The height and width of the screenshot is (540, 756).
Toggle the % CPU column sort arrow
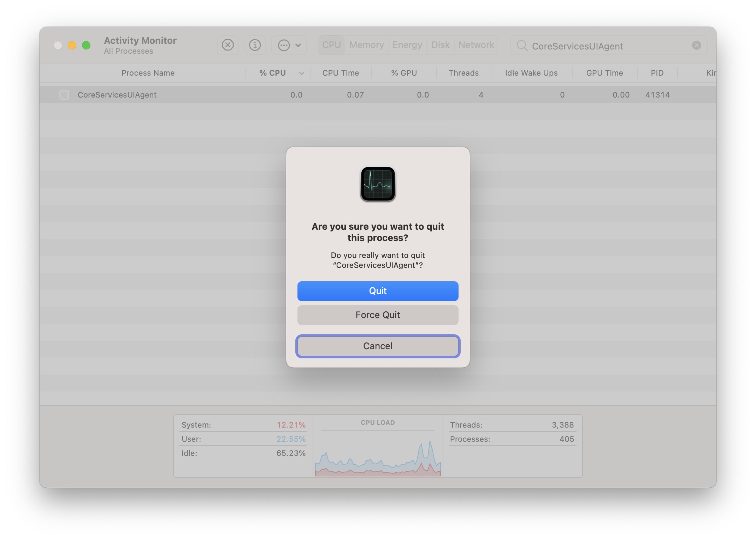(x=301, y=74)
